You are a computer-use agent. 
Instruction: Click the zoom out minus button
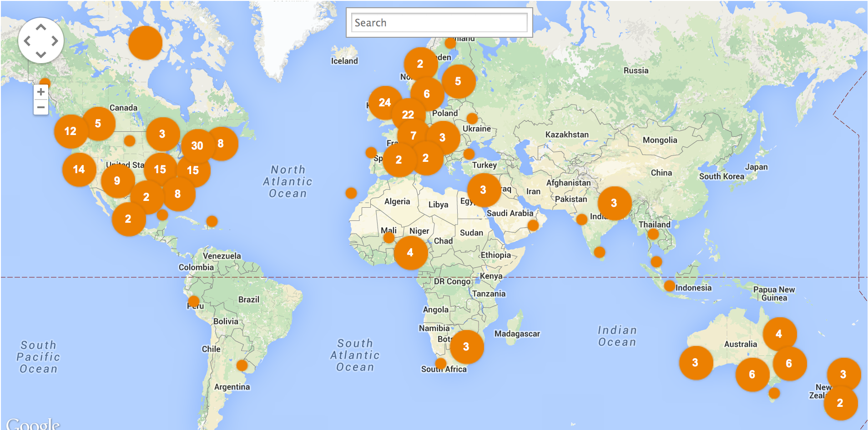coord(41,107)
